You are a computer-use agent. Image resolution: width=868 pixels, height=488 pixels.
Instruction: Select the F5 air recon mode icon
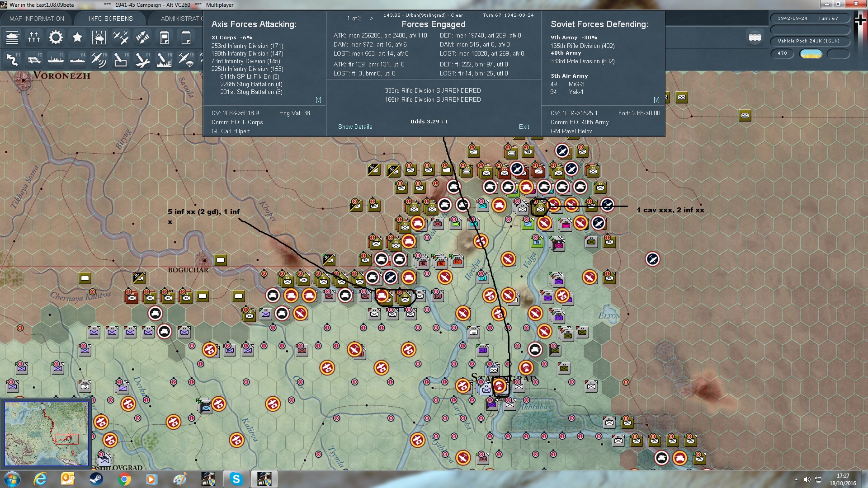(99, 59)
